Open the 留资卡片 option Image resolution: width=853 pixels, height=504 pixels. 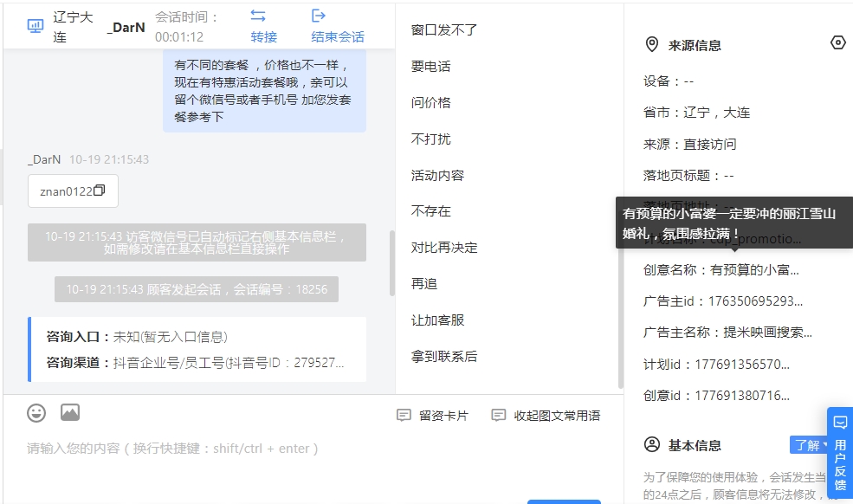(443, 416)
